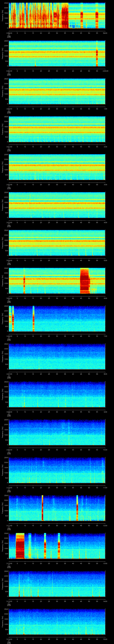This screenshot has height=644, width=114.
Task: Click Frequency (Hz) axis label of 3:07:00 spectrogram
Action: pos(3,357)
